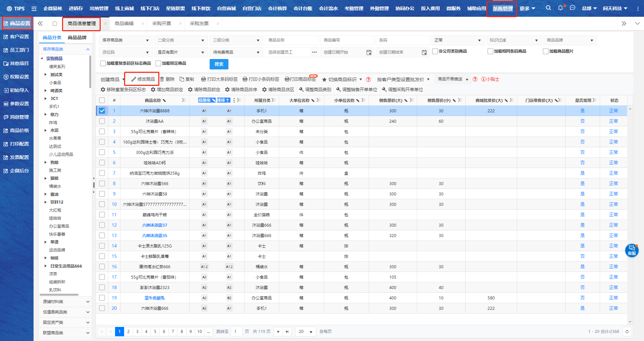Go to page 5 in pagination
This screenshot has width=644, height=341.
[155, 332]
